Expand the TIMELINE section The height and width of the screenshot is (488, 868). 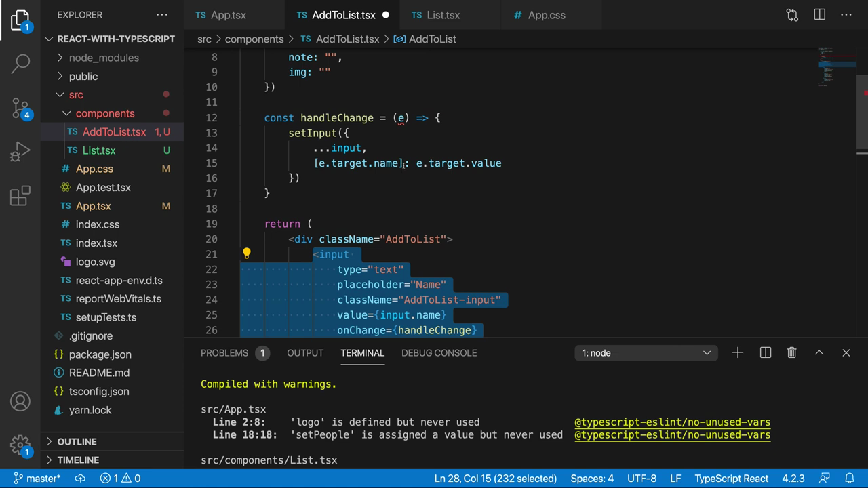[112, 460]
